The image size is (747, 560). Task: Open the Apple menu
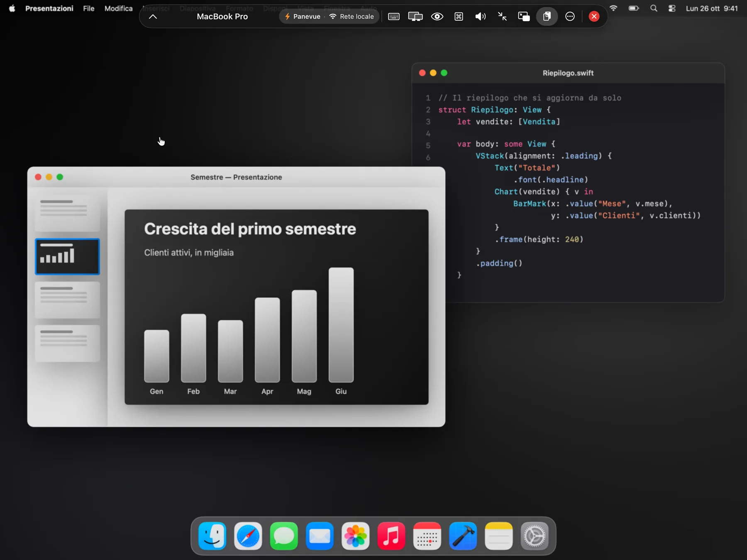[x=12, y=8]
